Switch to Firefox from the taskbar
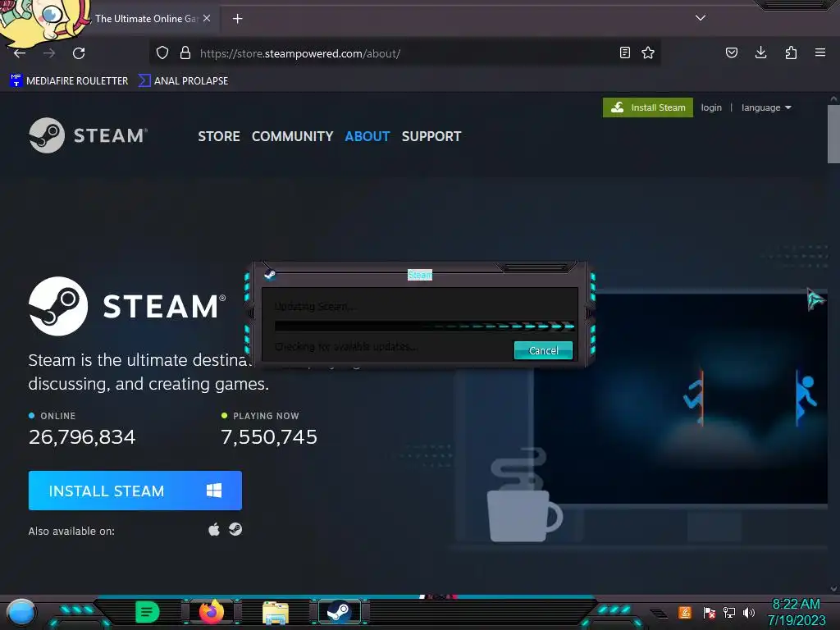 [212, 611]
